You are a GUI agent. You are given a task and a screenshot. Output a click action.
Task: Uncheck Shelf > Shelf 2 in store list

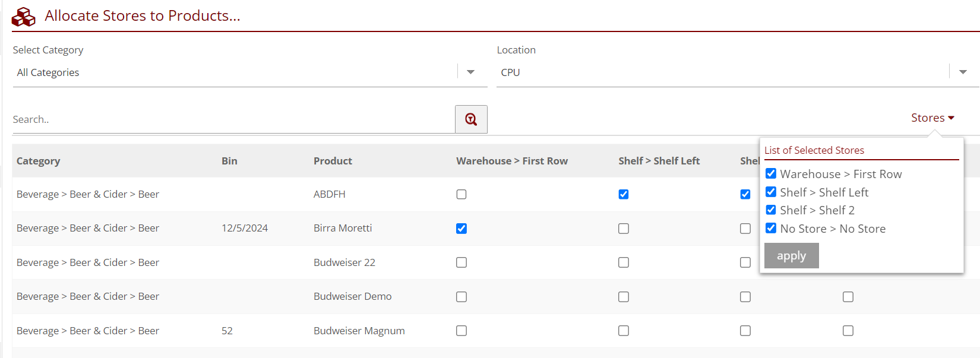click(771, 210)
